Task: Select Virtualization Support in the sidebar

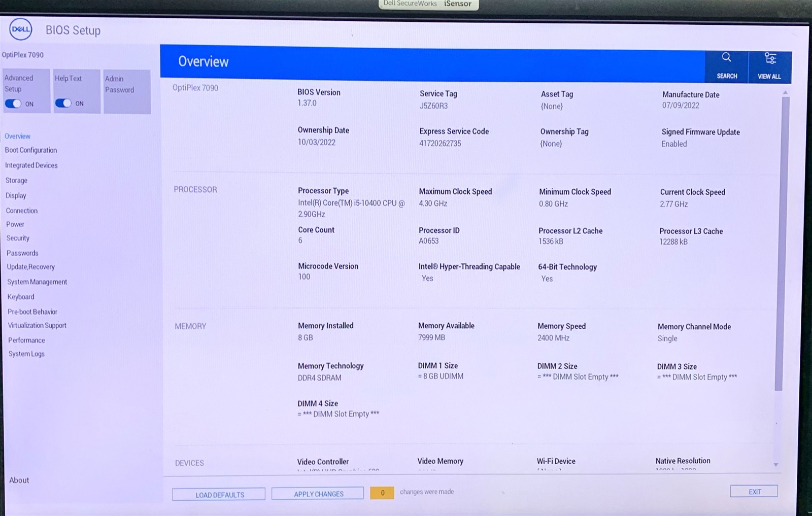Action: click(x=37, y=326)
